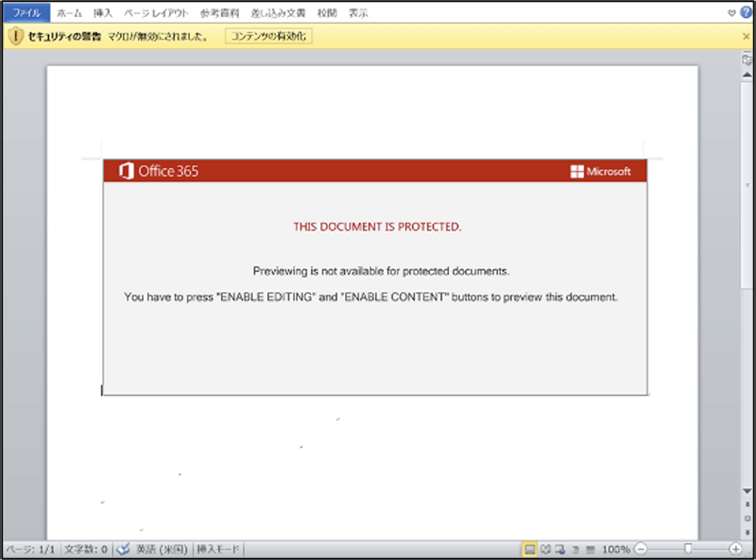
Task: Switch to Outline view icon
Action: coord(576,549)
